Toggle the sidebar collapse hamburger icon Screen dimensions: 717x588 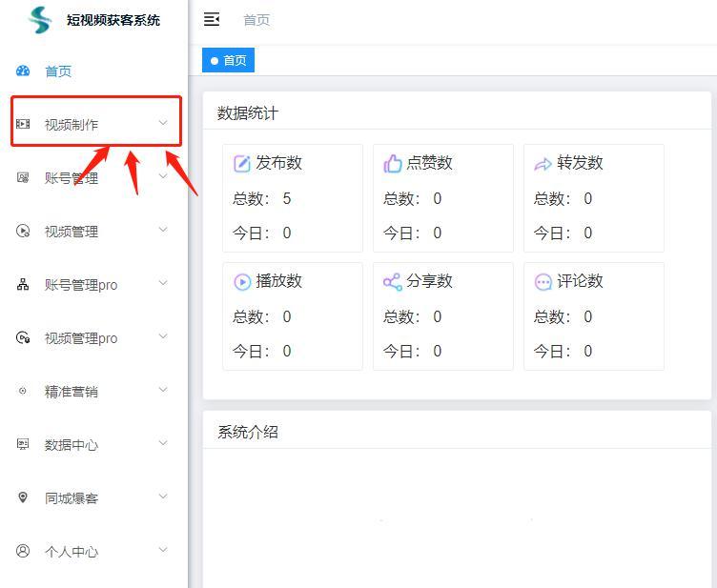click(212, 19)
